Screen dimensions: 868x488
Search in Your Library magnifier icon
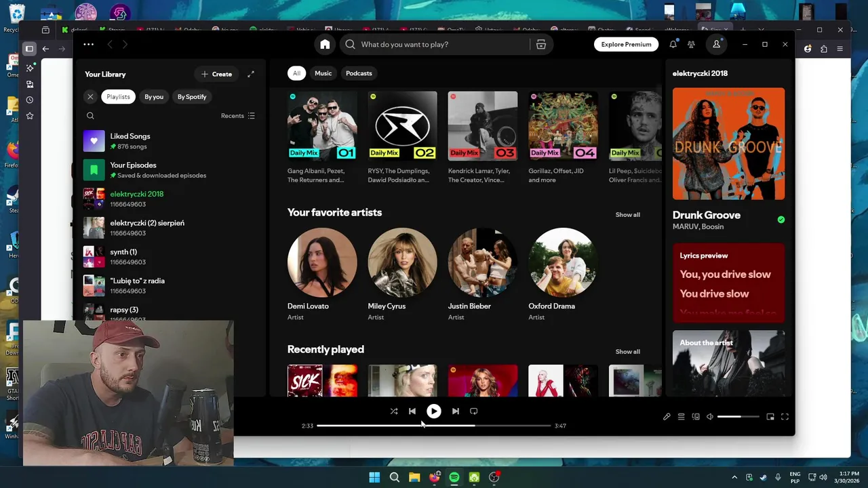point(90,116)
